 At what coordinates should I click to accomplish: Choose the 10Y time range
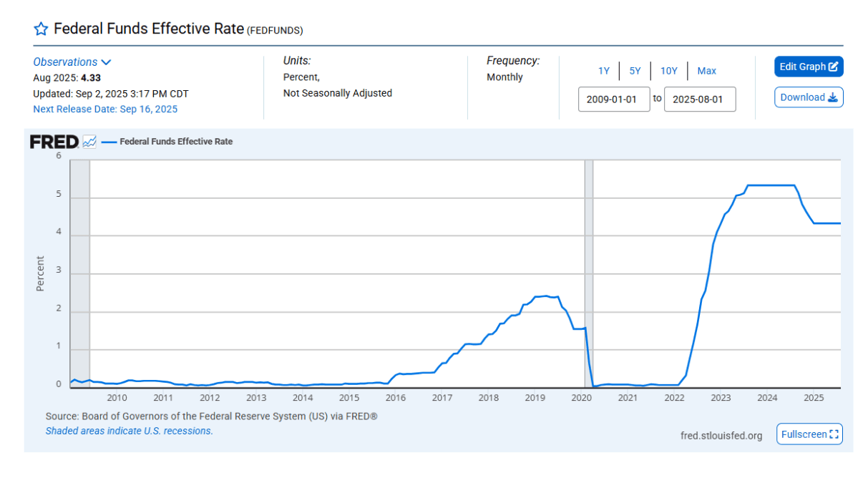pos(668,71)
